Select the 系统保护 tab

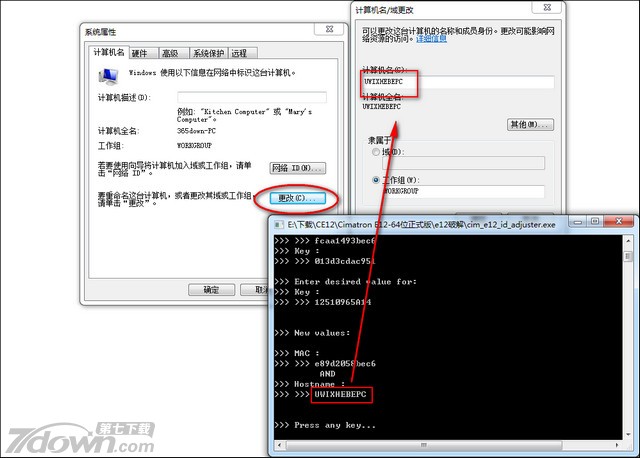[x=209, y=53]
